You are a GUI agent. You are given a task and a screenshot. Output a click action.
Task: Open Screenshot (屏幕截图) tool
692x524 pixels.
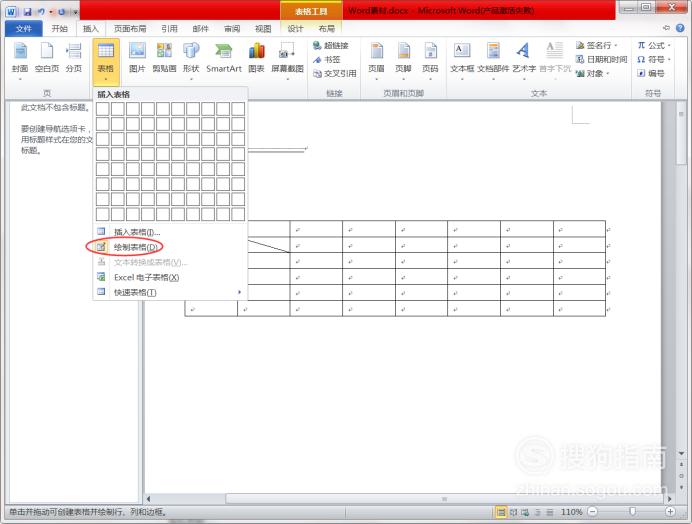287,61
